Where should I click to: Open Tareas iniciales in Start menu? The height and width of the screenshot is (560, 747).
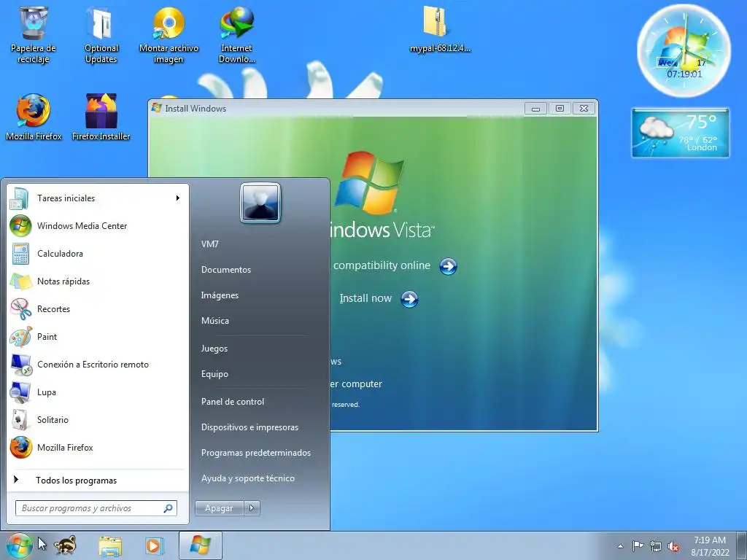(x=98, y=198)
